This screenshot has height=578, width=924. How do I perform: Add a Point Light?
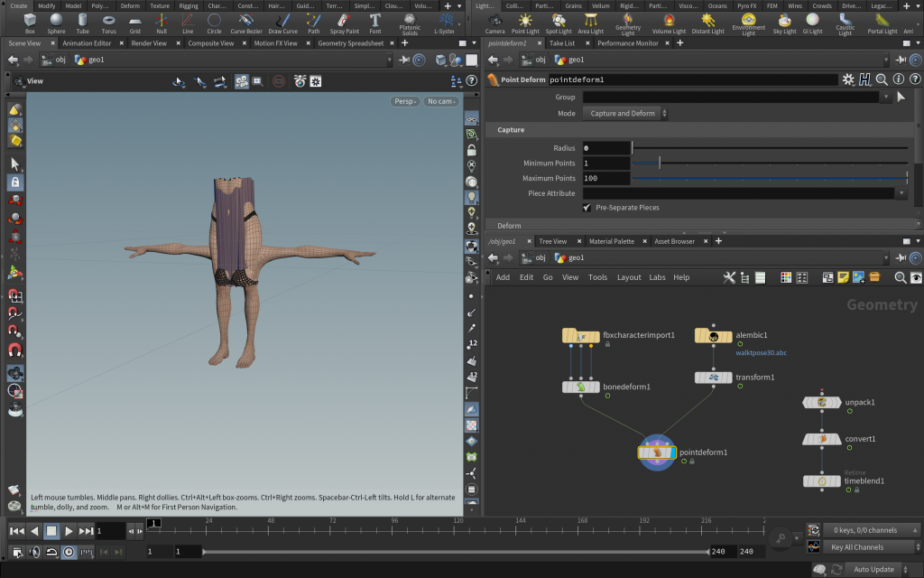(525, 24)
